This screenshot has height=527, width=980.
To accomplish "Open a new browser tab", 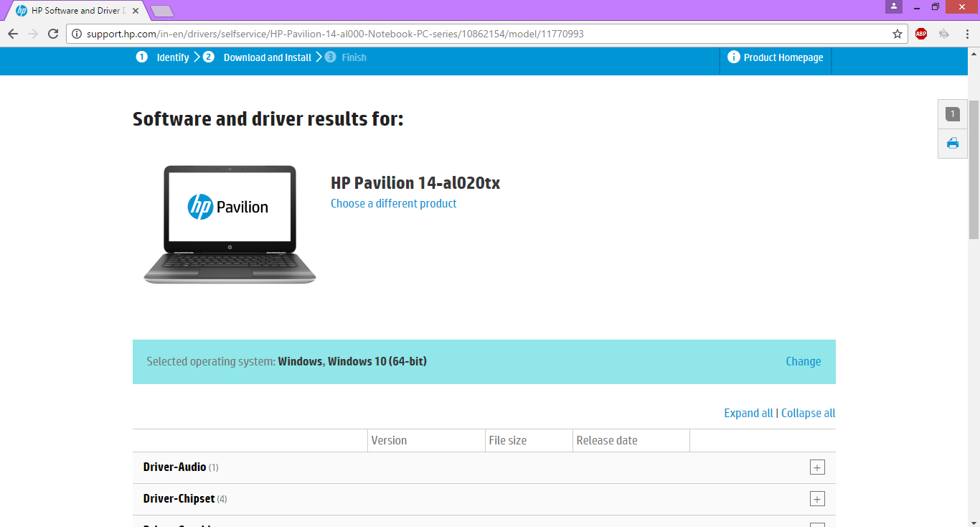I will pos(162,11).
